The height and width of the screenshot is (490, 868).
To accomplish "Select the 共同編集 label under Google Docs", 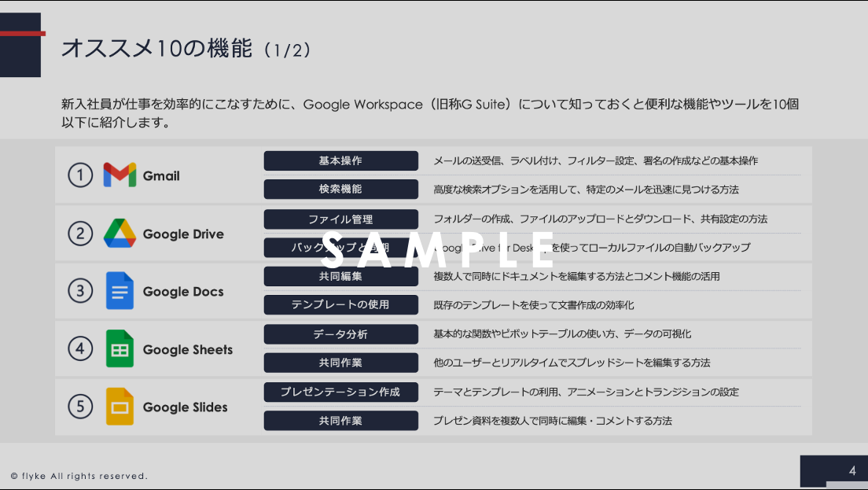I will tap(340, 276).
